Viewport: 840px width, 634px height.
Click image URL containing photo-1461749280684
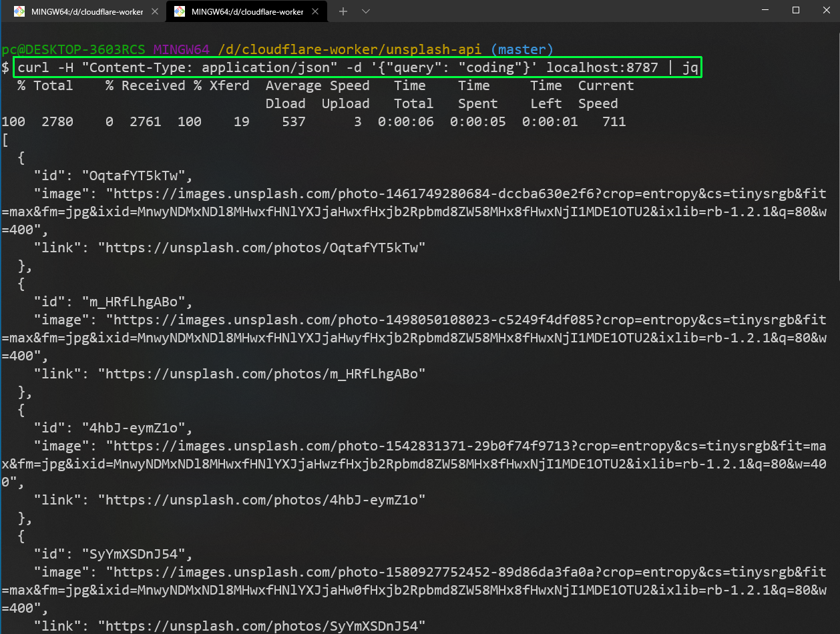coord(414,212)
